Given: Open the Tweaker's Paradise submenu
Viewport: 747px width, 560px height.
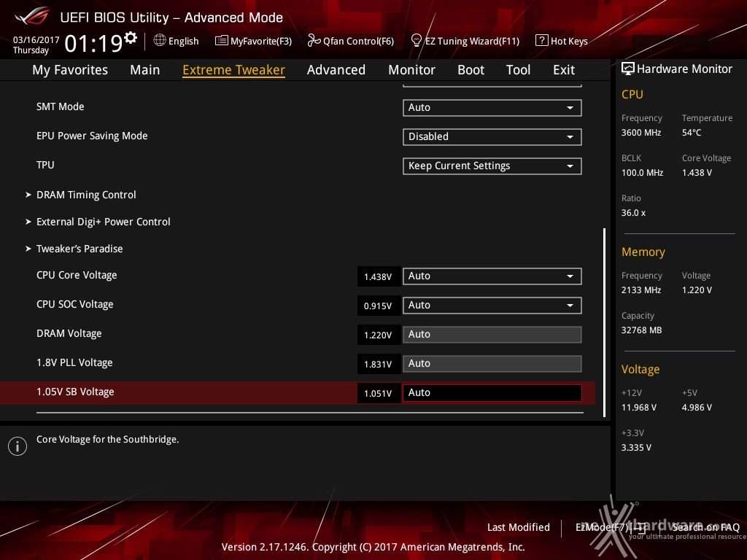Looking at the screenshot, I should 80,249.
